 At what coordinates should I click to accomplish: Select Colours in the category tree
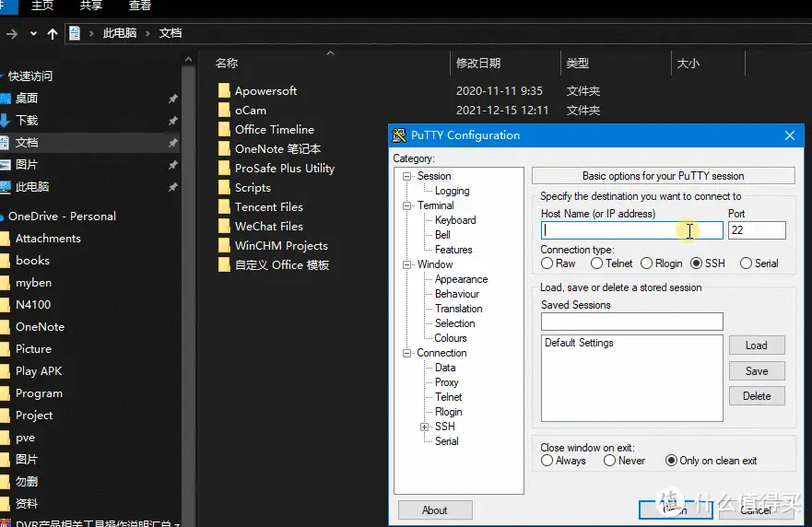[451, 338]
